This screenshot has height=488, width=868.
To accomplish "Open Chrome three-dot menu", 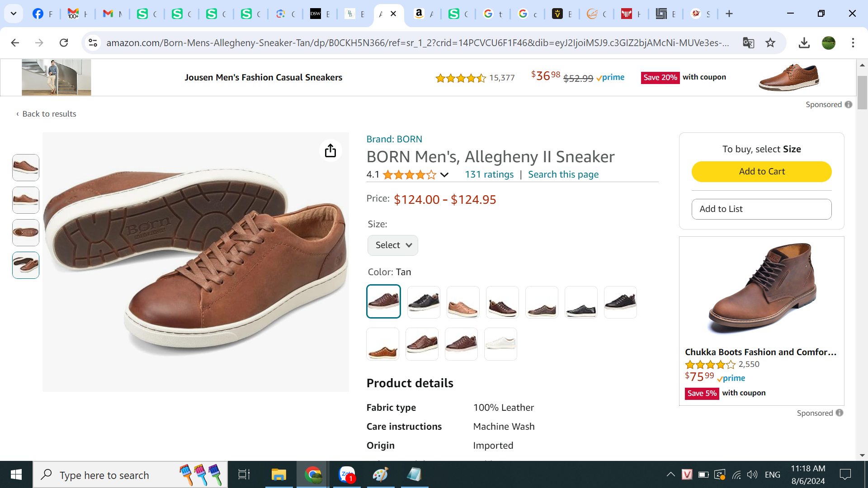I will click(x=853, y=43).
